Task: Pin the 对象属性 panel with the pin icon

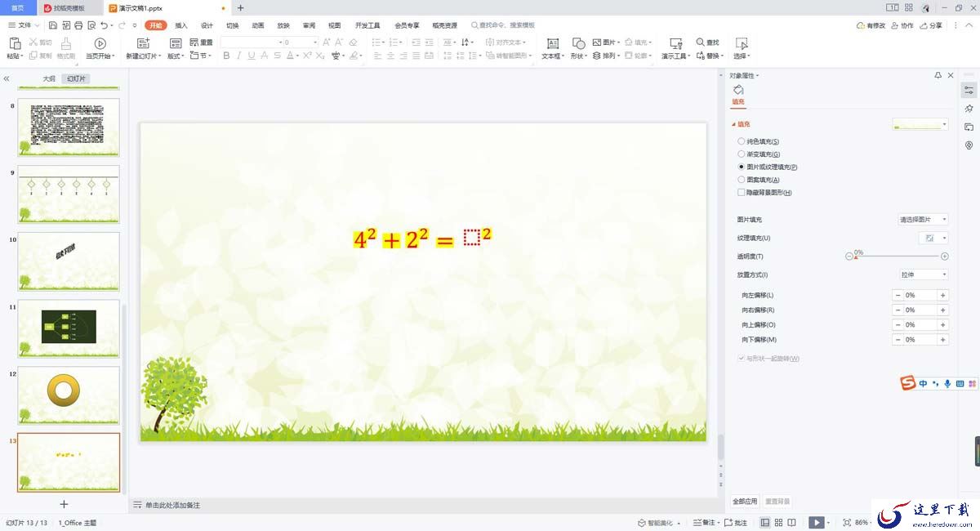Action: coord(938,75)
